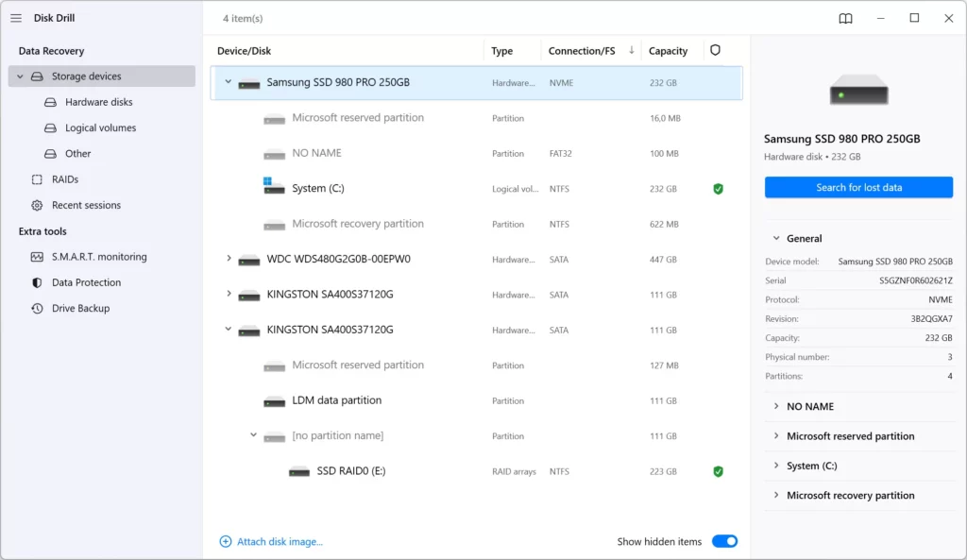Click the green shield beside SSD RAID0 (E:)
The image size is (967, 560).
pos(718,470)
